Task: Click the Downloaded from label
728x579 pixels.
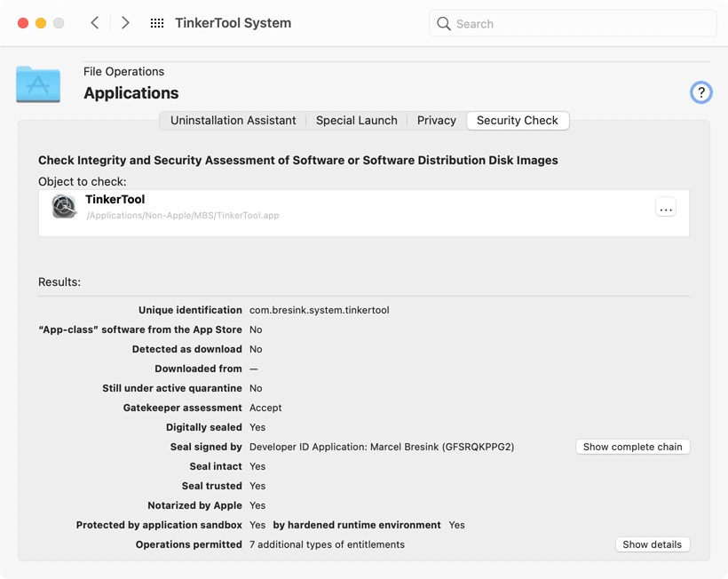Action: (x=198, y=369)
